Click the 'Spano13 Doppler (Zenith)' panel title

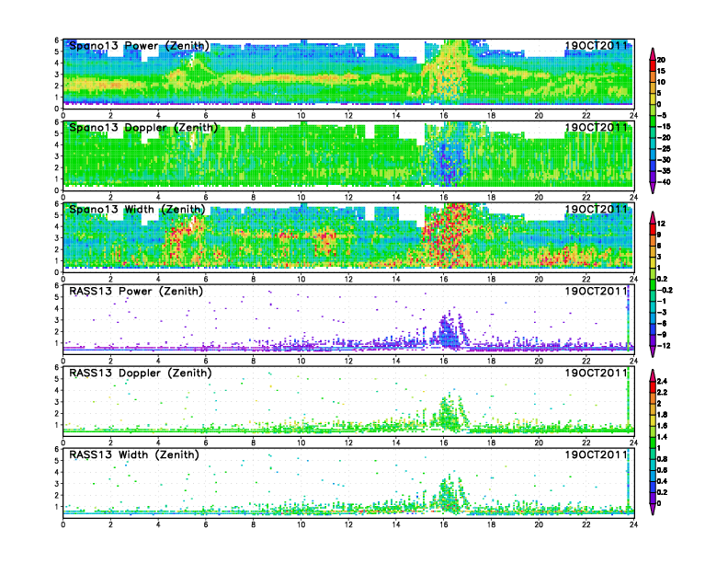click(143, 128)
